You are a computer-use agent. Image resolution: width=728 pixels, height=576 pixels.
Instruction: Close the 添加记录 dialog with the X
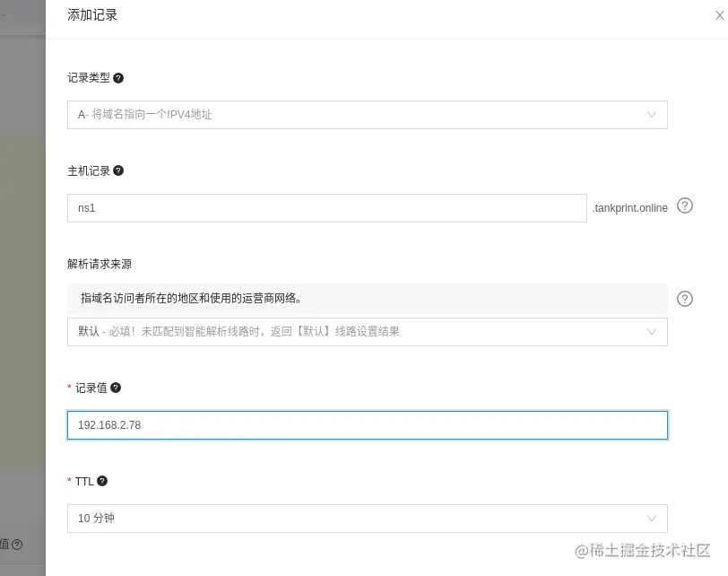click(720, 15)
